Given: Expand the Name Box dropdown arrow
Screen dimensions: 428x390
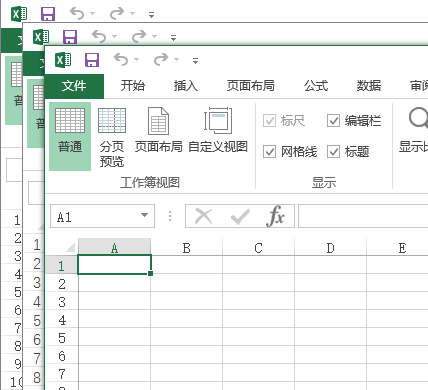Looking at the screenshot, I should (x=144, y=215).
